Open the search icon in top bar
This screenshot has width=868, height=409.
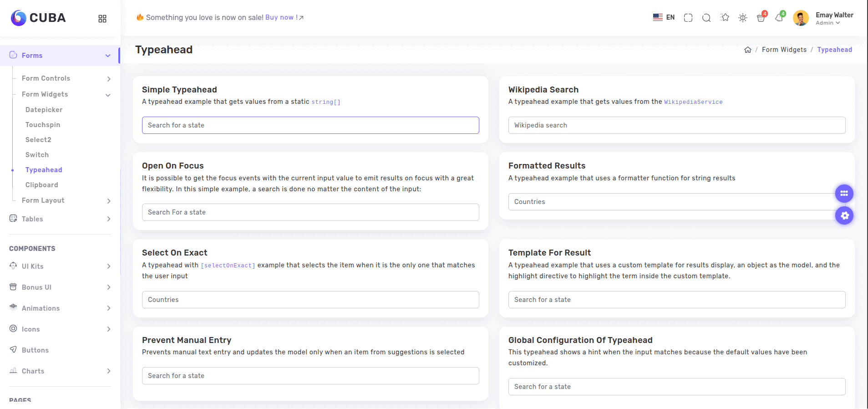pyautogui.click(x=706, y=18)
